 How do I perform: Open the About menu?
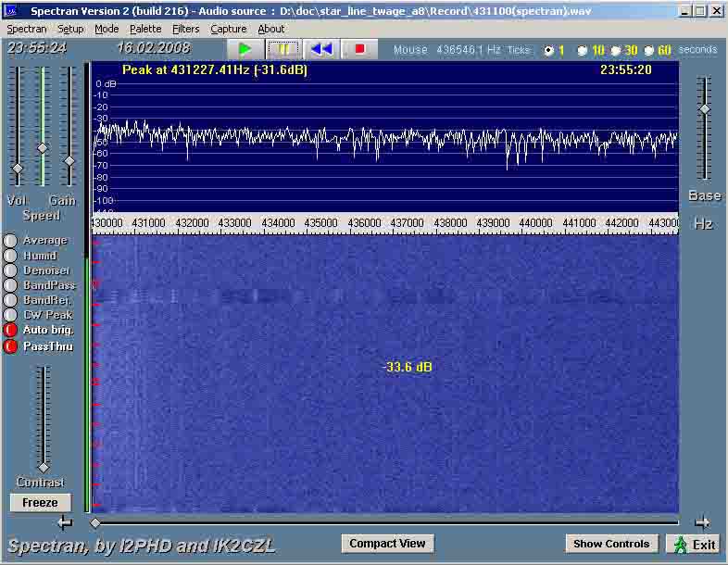pos(270,29)
